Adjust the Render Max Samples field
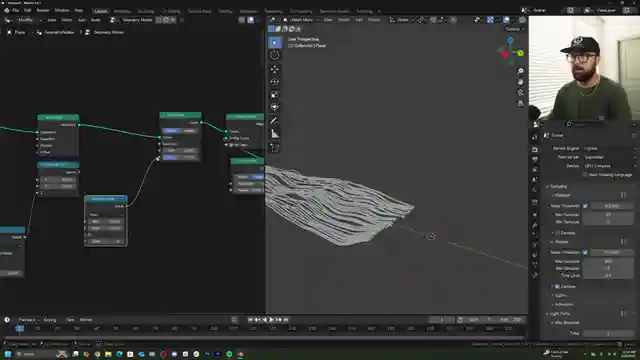 (608, 261)
